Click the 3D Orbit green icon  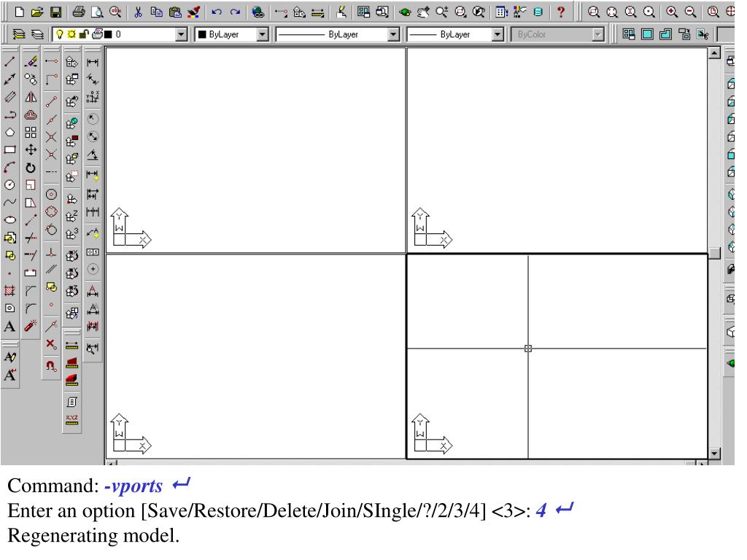coord(405,12)
